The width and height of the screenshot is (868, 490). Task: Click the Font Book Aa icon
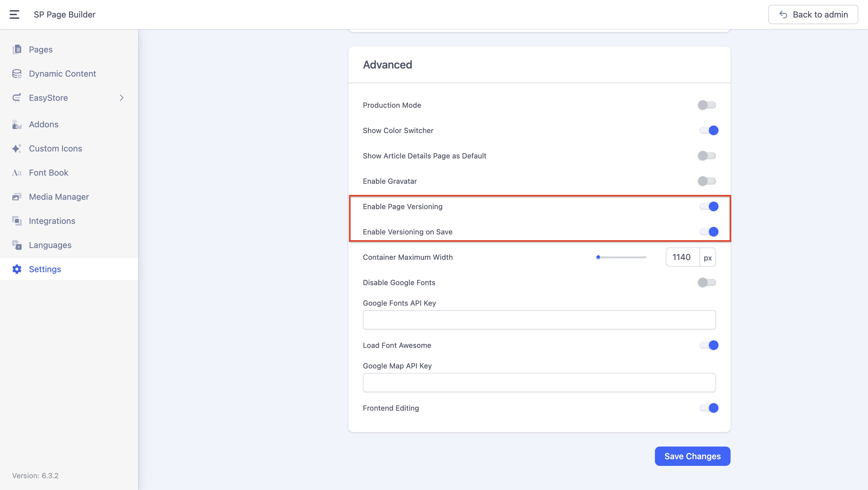tap(17, 173)
